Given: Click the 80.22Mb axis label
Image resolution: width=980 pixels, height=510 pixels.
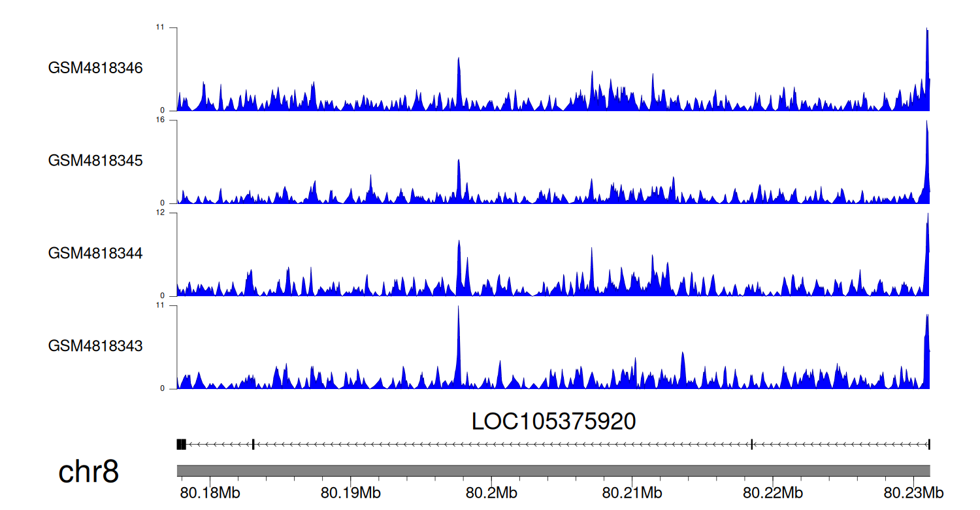Looking at the screenshot, I should pos(772,492).
